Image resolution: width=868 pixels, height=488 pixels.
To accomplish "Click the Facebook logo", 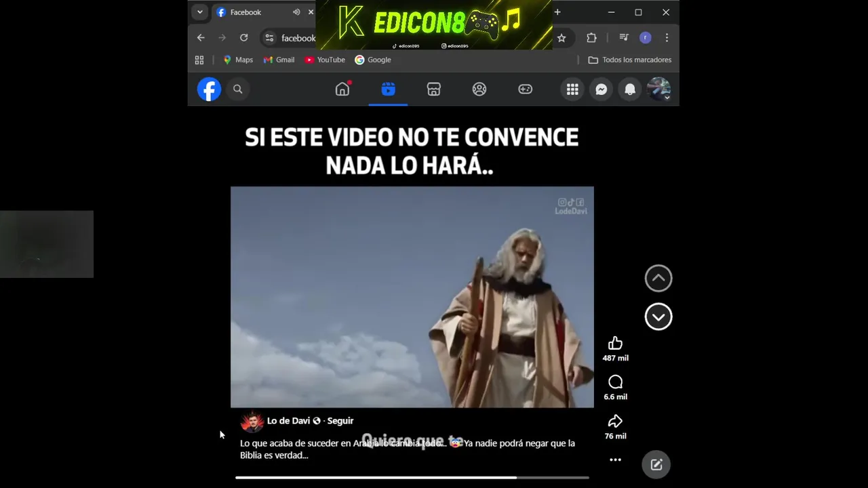I will (x=209, y=89).
